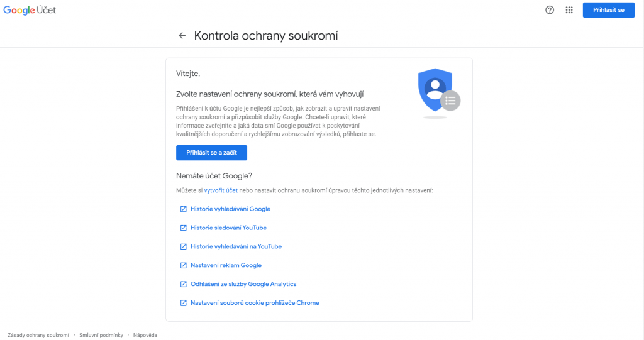644x340 pixels.
Task: Open the vytvořit účet link
Action: [x=221, y=190]
